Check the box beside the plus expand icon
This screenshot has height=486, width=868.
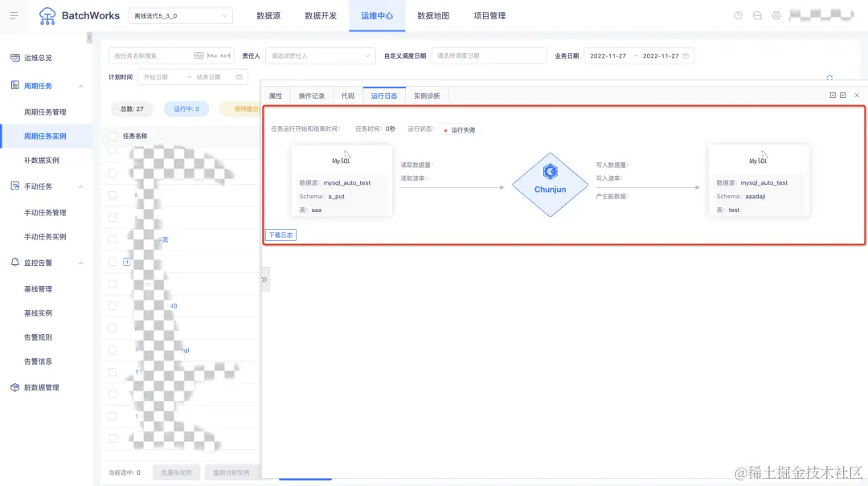click(x=113, y=261)
